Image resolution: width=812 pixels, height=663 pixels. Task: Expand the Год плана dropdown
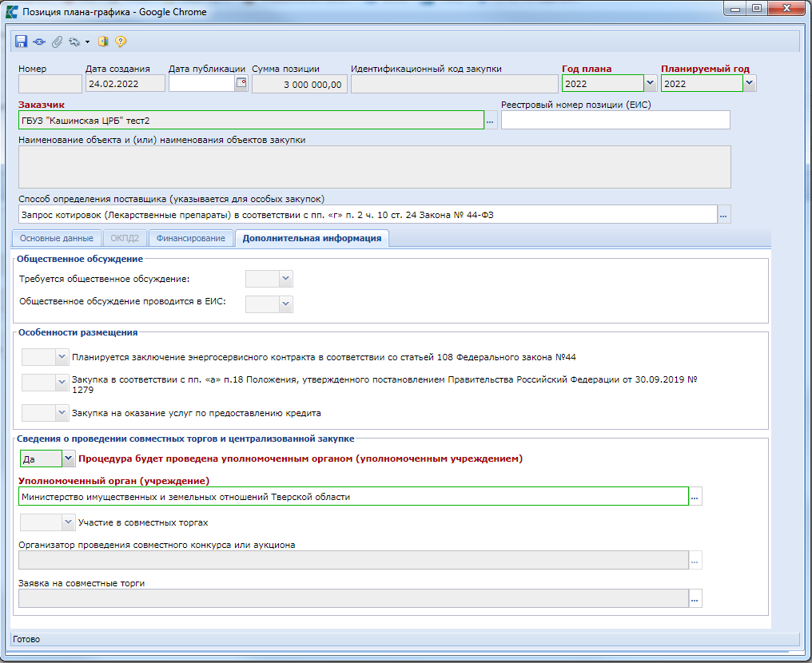[650, 83]
